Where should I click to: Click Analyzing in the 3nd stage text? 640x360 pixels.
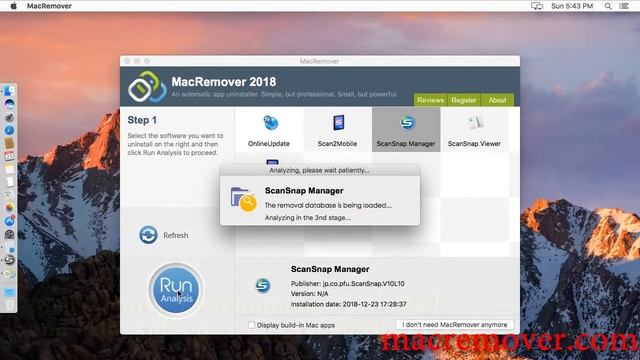tap(308, 218)
